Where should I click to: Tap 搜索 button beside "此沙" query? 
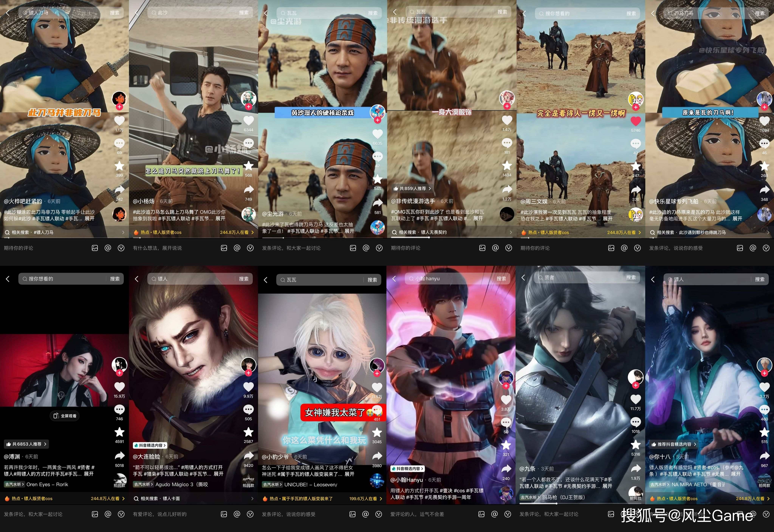pos(244,13)
